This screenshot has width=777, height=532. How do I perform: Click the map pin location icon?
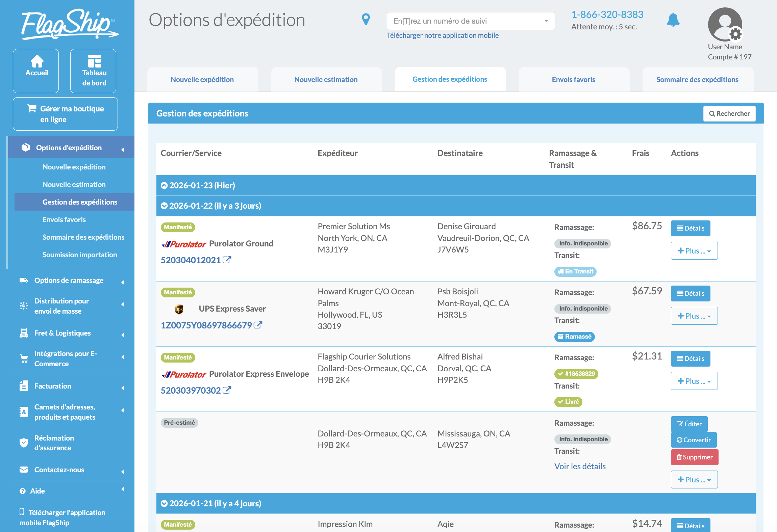click(x=366, y=20)
